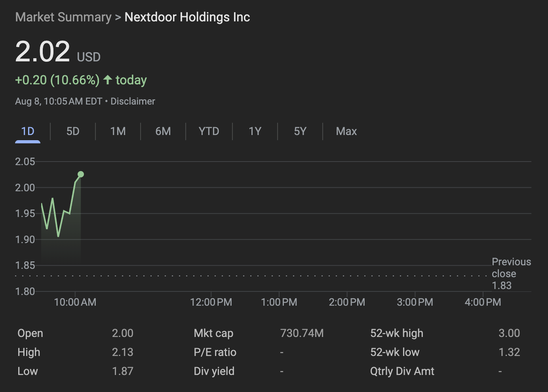This screenshot has width=548, height=392.
Task: Click the High value 2.13
Action: coord(123,352)
